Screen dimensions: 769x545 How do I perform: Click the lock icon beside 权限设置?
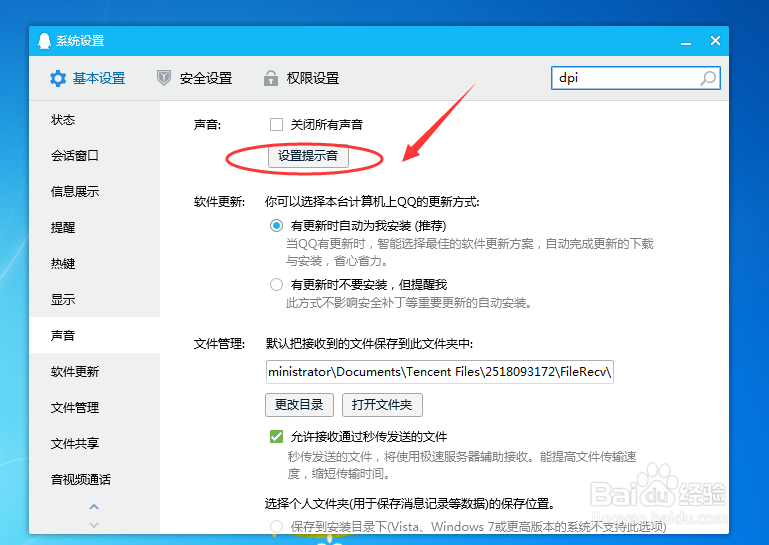tap(271, 78)
